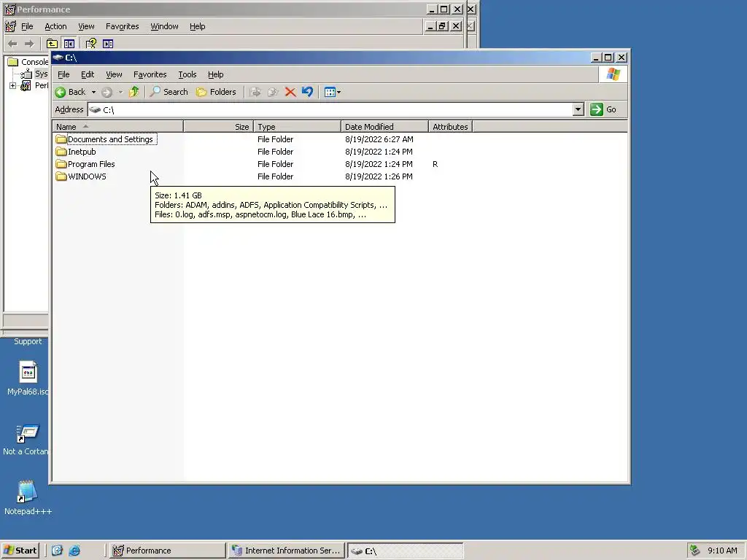Select the Inetpub folder
This screenshot has height=560, width=747.
click(82, 152)
